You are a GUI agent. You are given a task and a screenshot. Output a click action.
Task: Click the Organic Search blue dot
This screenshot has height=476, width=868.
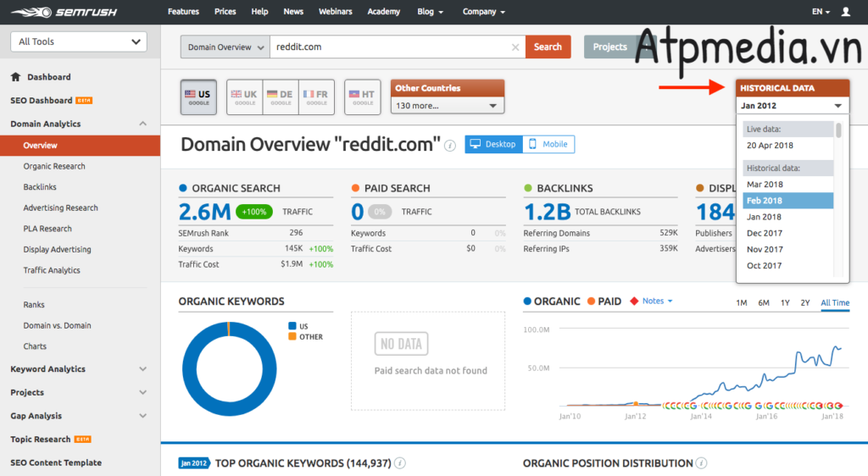pyautogui.click(x=183, y=188)
